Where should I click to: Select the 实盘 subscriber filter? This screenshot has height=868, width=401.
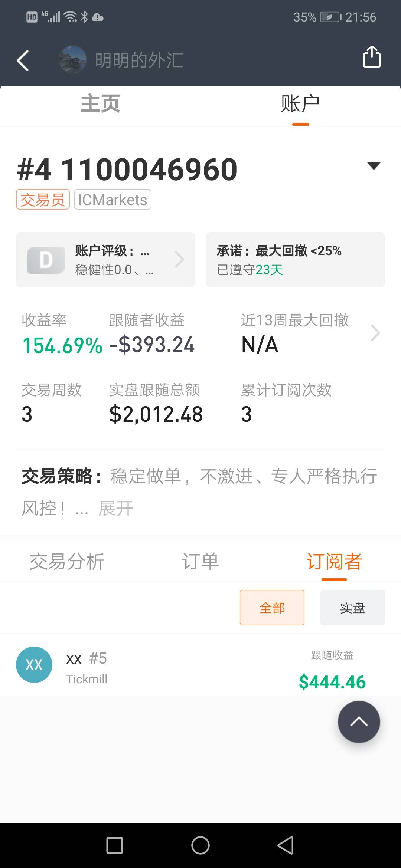point(352,608)
